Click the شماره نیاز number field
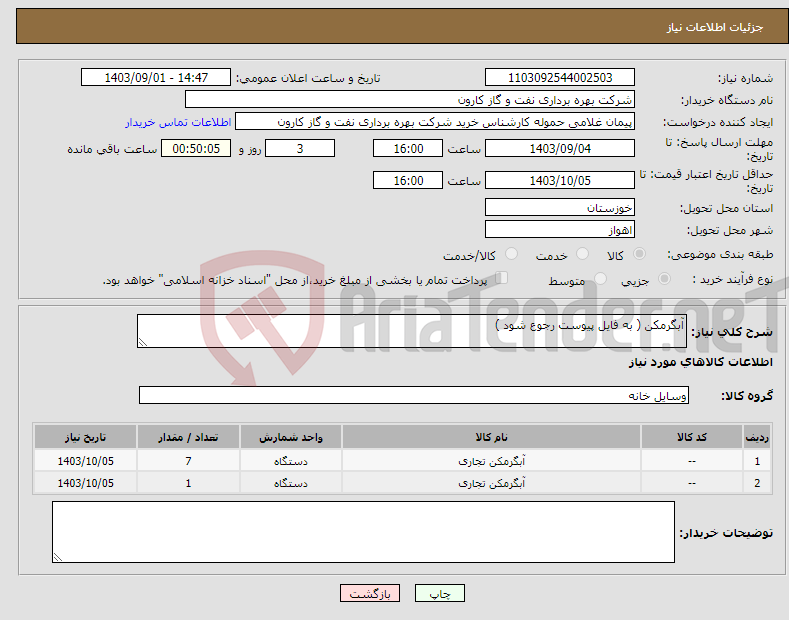This screenshot has width=789, height=620. click(x=560, y=78)
